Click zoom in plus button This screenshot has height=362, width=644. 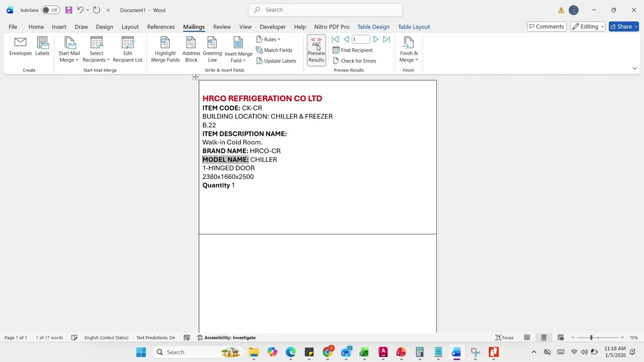[622, 338]
